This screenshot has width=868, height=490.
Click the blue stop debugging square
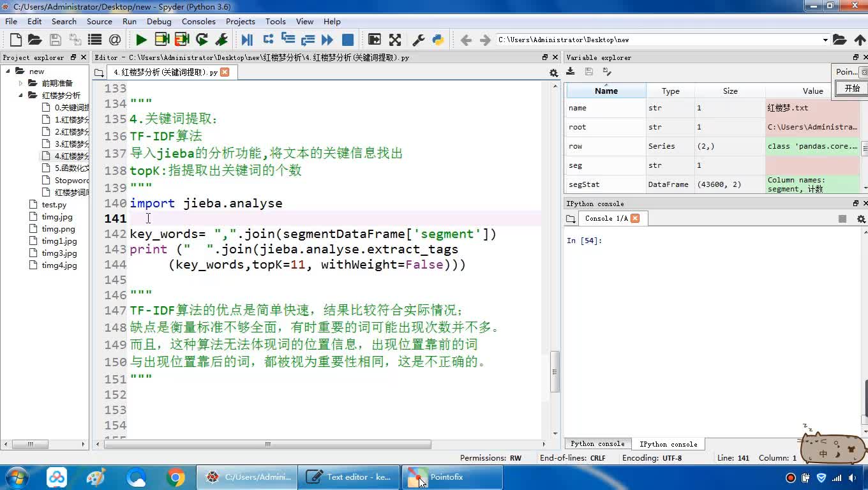point(348,40)
